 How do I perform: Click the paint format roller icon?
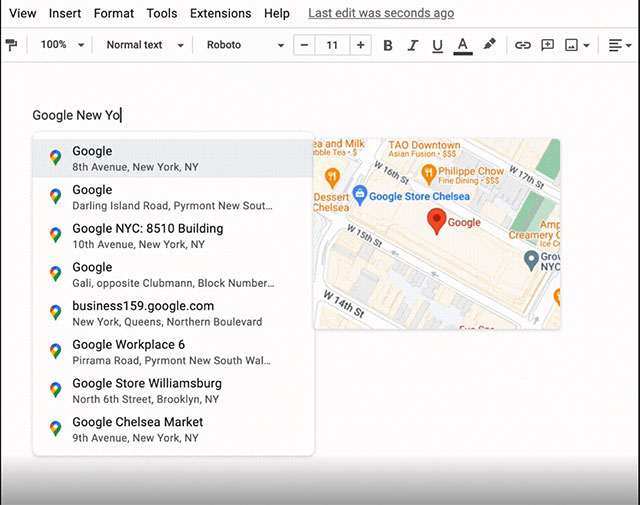[11, 44]
